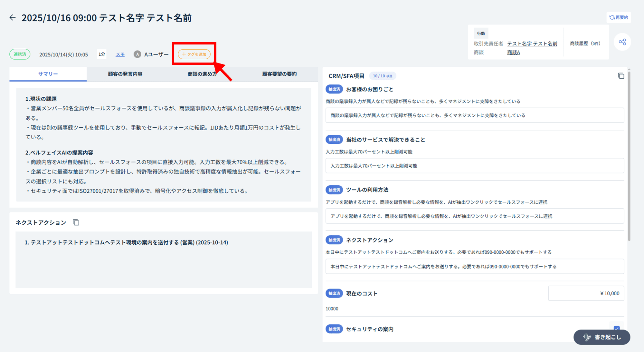Image resolution: width=644 pixels, height=352 pixels.
Task: Open テスト名字 テスト名前 contact link
Action: pos(532,44)
